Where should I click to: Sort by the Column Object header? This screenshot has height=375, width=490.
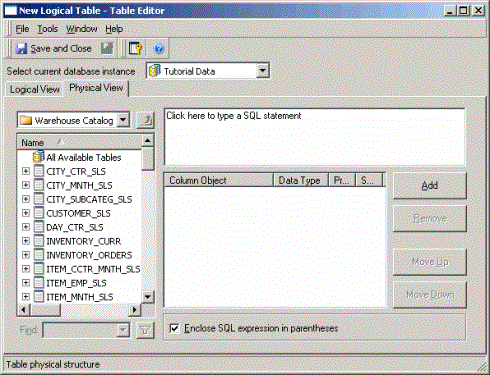219,180
